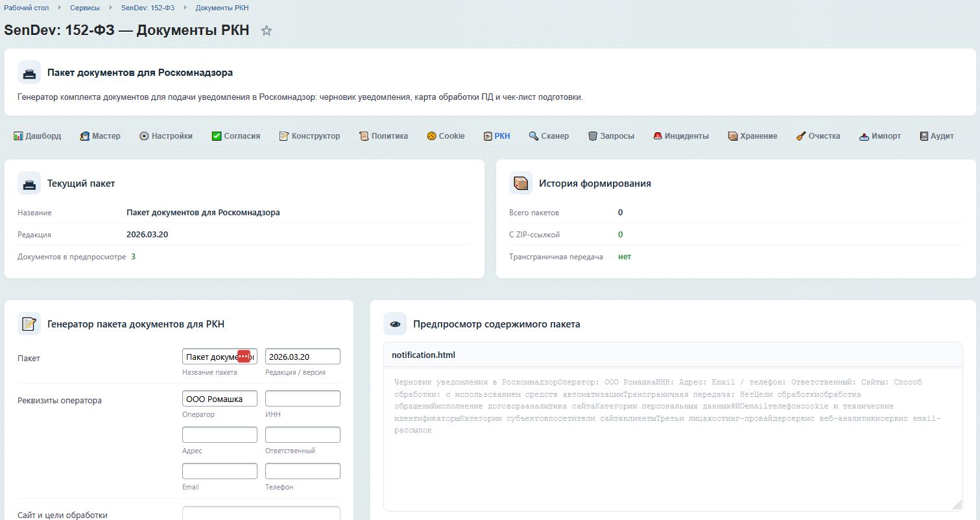Click the broom icon on the Очистка tab
Image resolution: width=980 pixels, height=520 pixels.
tap(800, 136)
